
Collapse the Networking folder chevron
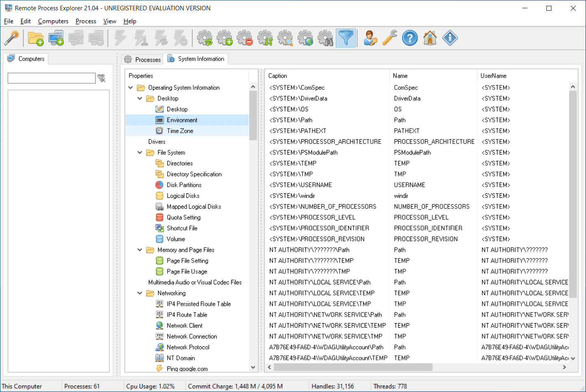click(x=140, y=293)
